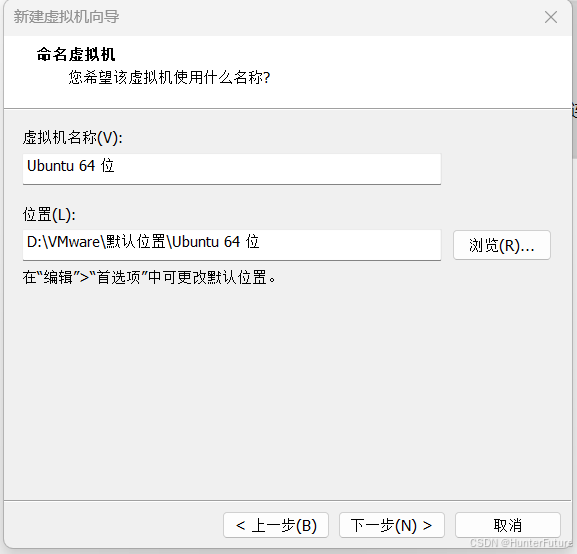This screenshot has height=554, width=577.
Task: Proceed with 下一步(N) button
Action: pyautogui.click(x=392, y=525)
